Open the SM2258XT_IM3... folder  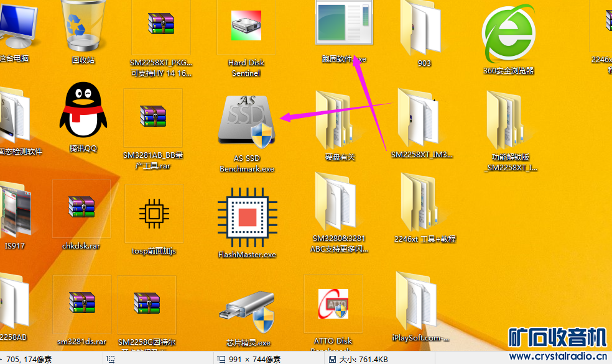coord(419,117)
